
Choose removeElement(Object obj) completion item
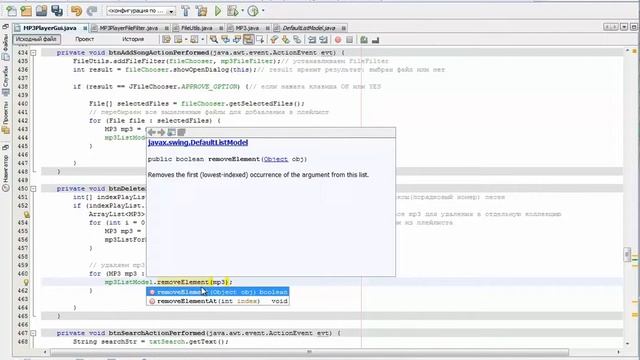pyautogui.click(x=218, y=292)
